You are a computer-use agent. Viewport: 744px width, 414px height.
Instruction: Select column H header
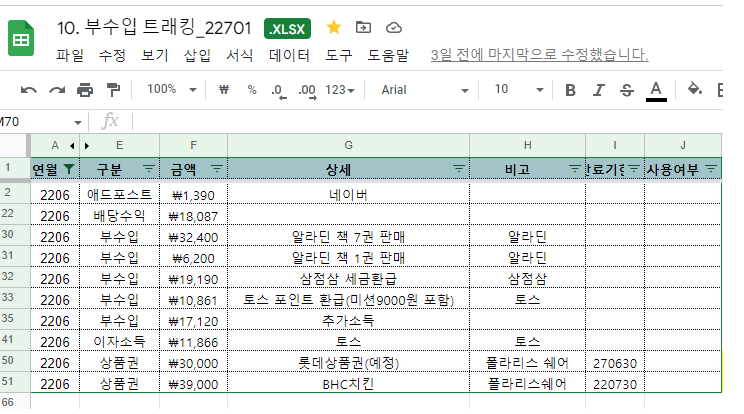pos(527,146)
